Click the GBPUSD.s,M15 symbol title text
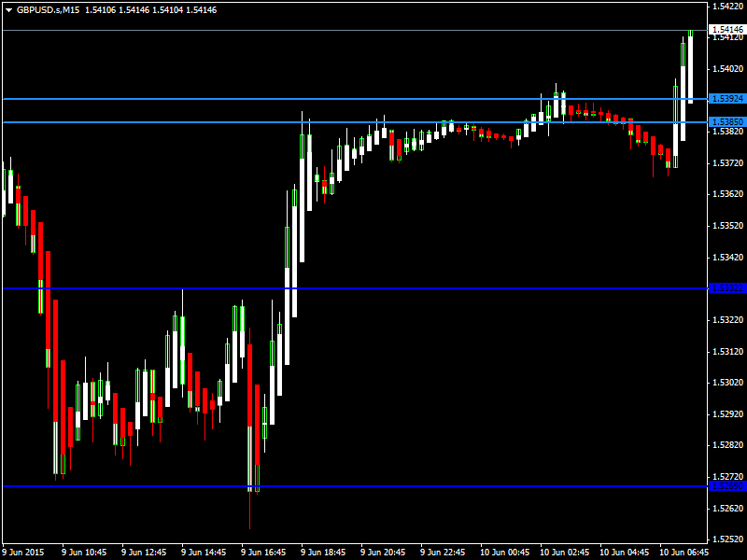Image resolution: width=747 pixels, height=560 pixels. (48, 9)
